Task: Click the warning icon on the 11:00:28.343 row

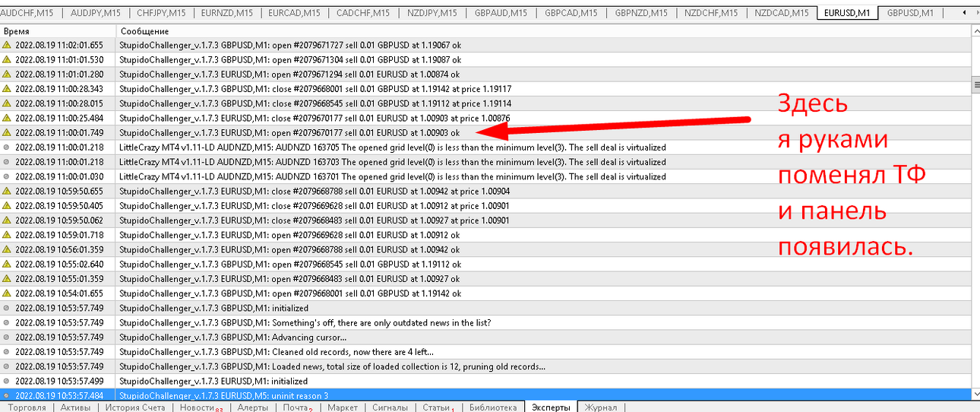Action: tap(7, 89)
